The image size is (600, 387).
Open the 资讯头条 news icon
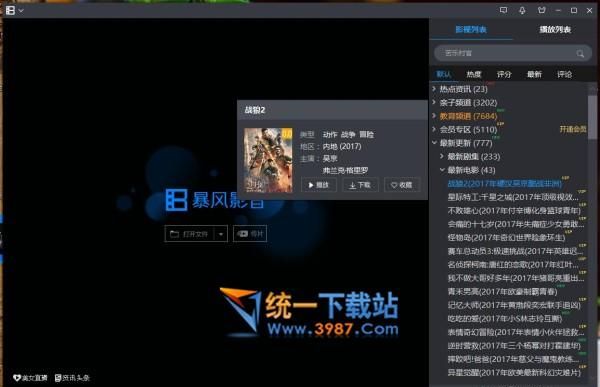coord(58,378)
